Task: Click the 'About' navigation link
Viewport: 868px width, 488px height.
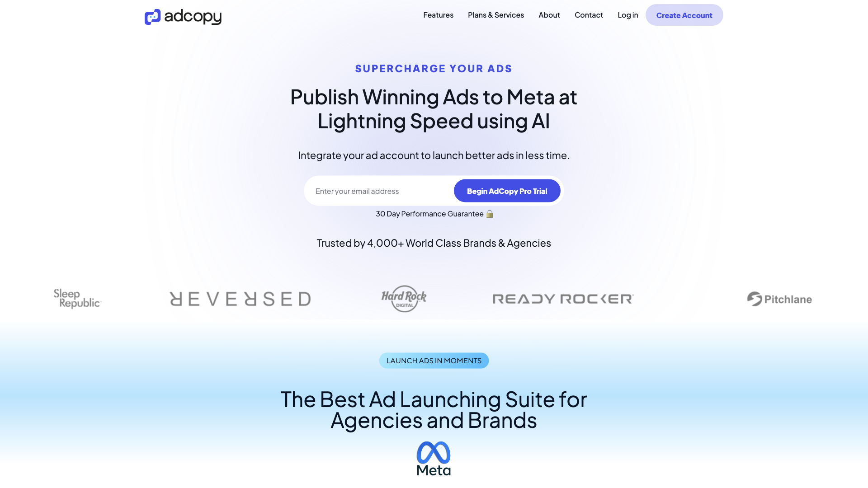Action: (549, 15)
